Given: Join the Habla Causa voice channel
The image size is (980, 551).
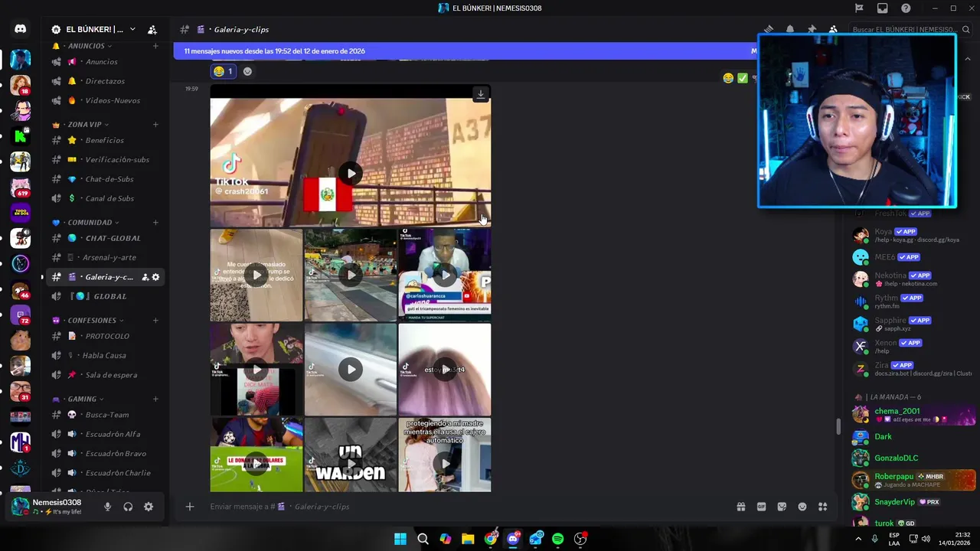Looking at the screenshot, I should (x=106, y=355).
